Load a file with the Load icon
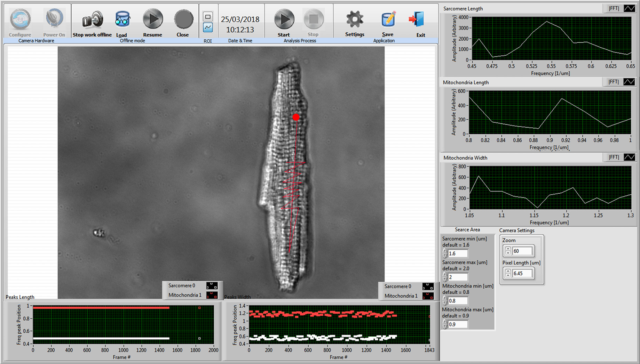This screenshot has height=364, width=640. [122, 20]
